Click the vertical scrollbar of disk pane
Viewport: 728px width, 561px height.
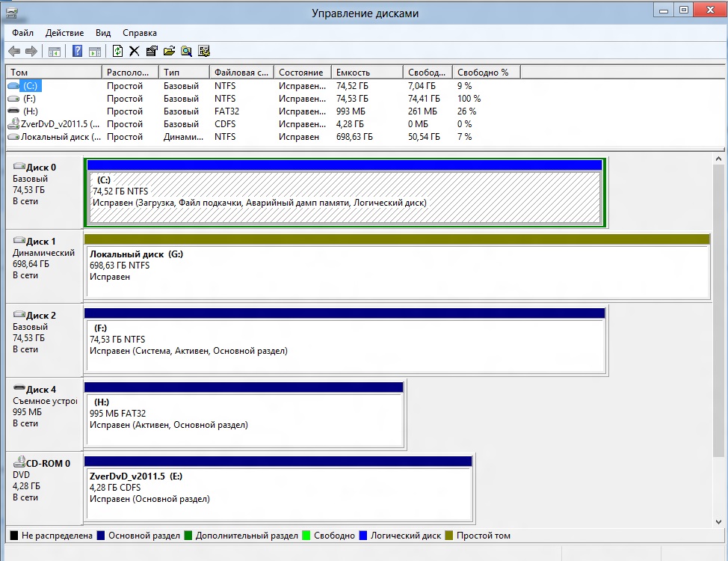point(719,337)
